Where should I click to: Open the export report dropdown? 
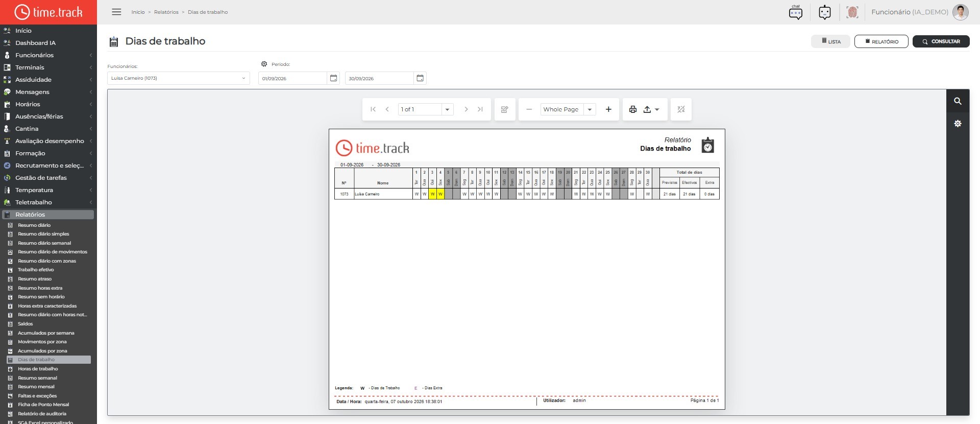click(x=651, y=109)
